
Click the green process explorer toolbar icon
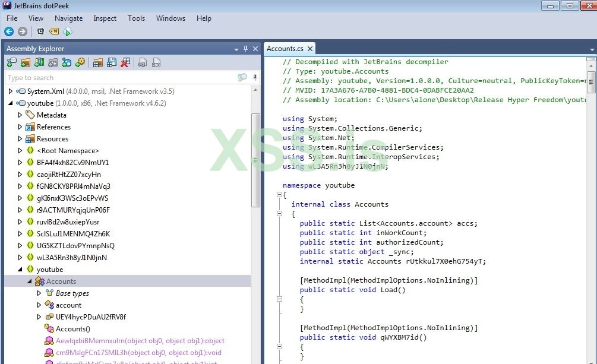(68, 31)
